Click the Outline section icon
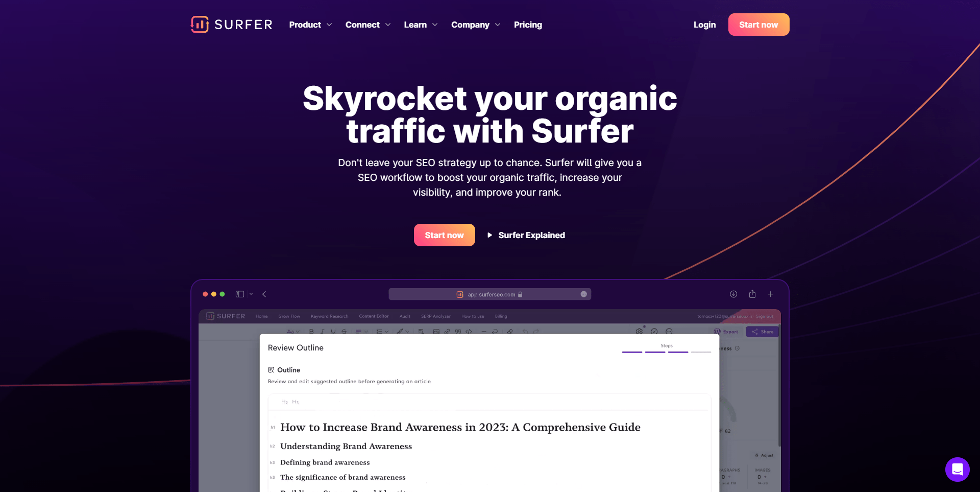Screen dimensions: 980x492 [x=271, y=370]
